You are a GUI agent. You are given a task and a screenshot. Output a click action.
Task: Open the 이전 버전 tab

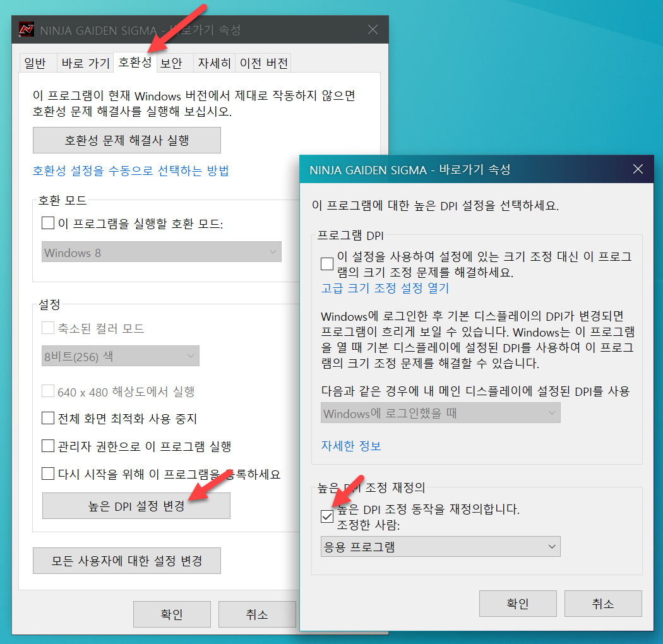point(263,63)
